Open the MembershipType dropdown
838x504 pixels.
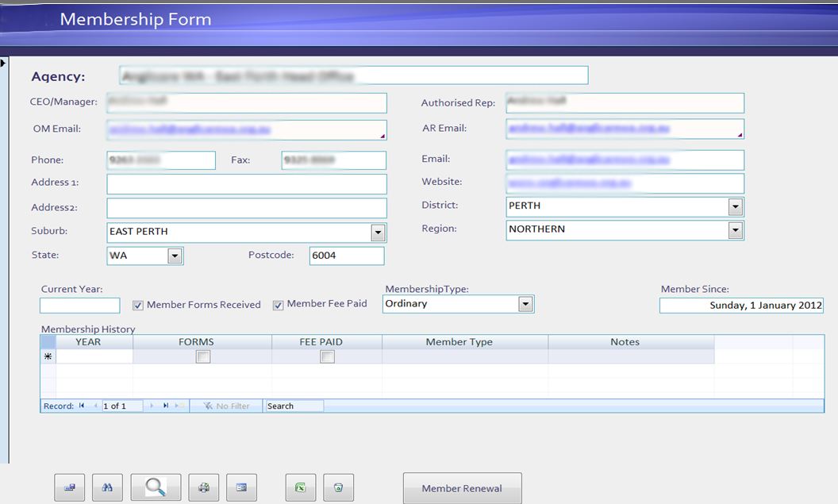(x=525, y=303)
